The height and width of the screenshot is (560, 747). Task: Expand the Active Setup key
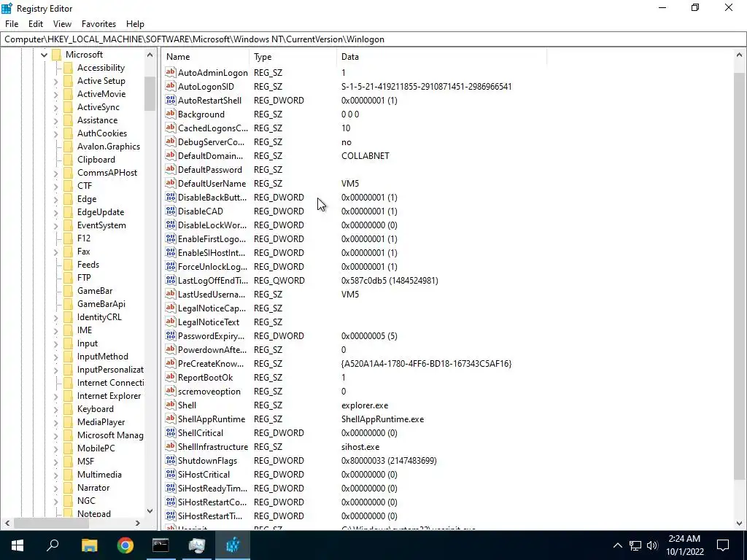click(55, 81)
